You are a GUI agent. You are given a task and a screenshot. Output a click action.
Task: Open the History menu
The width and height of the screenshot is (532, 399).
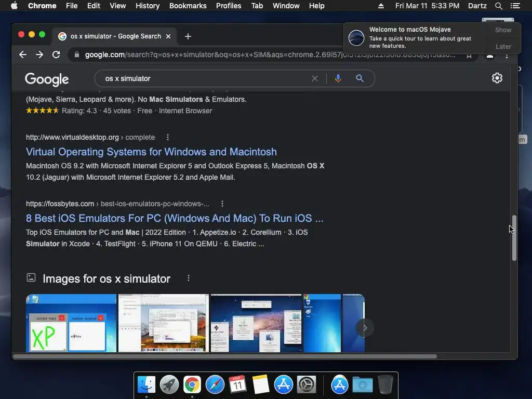coord(148,6)
